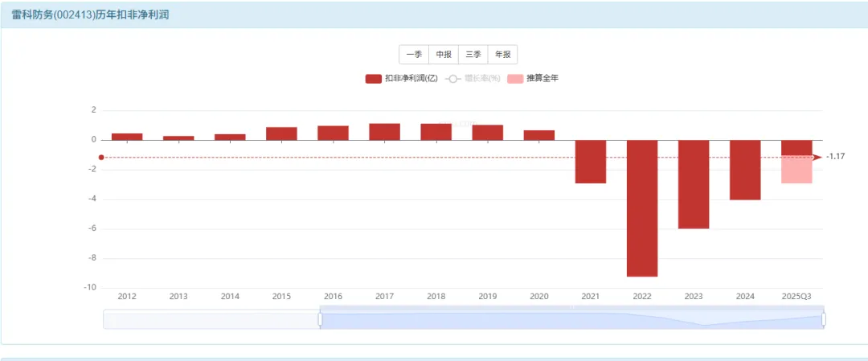Click the 2021 negative bar
868x361 pixels.
coord(591,162)
